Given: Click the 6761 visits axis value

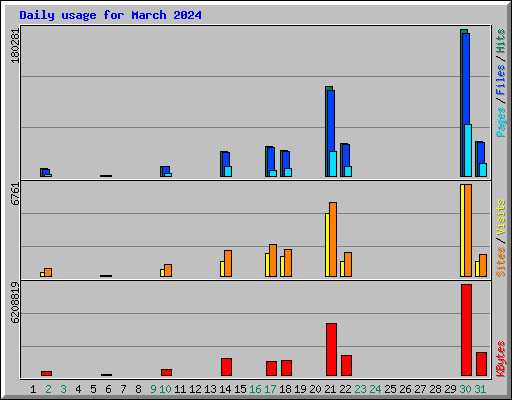Looking at the screenshot, I should point(15,194).
